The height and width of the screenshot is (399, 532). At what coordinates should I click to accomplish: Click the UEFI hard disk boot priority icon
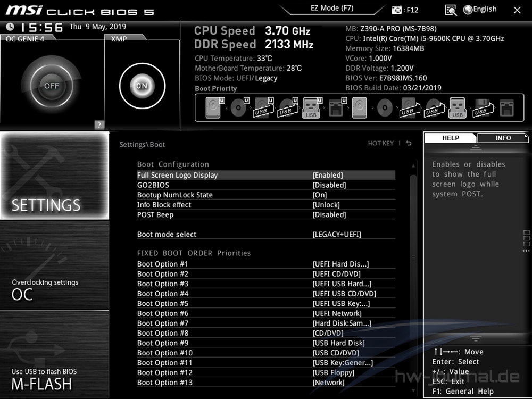(x=215, y=108)
